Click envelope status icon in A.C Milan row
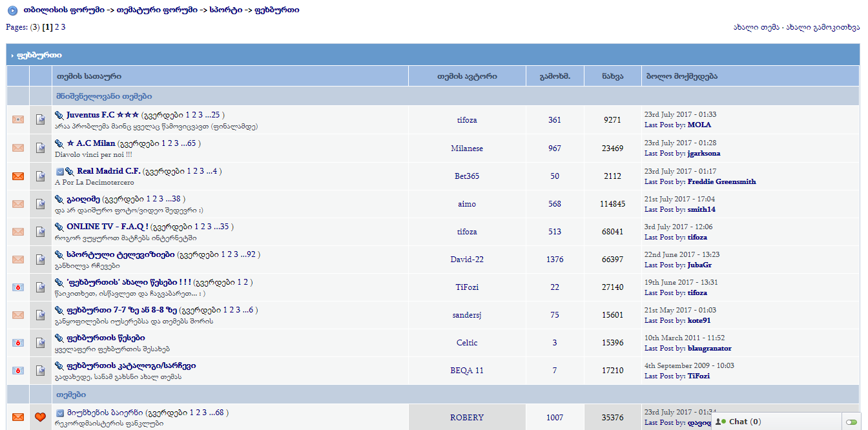 (18, 148)
